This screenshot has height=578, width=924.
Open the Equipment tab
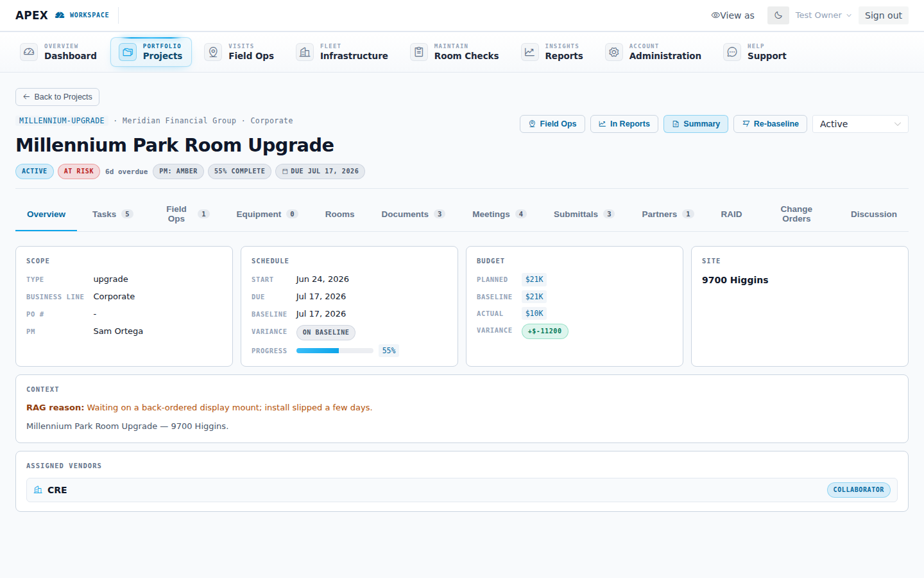click(x=267, y=215)
